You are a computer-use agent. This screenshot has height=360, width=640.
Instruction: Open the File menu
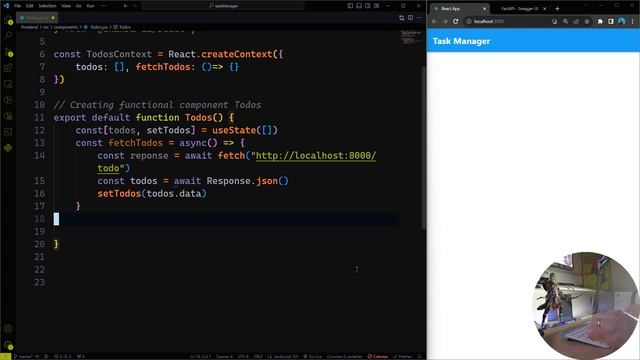tap(18, 6)
